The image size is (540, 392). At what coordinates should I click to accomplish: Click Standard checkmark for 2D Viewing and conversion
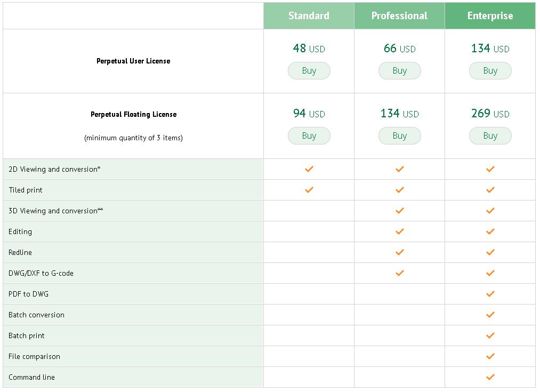(x=309, y=169)
